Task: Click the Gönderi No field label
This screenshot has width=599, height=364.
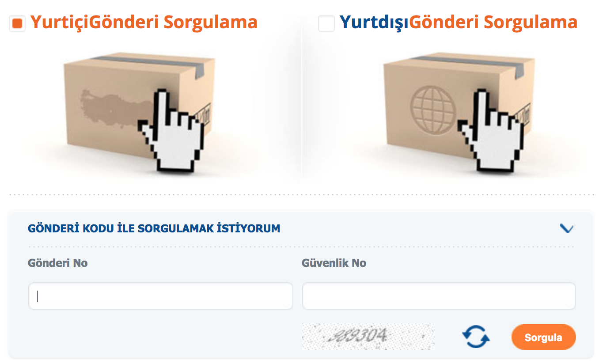Action: (58, 263)
